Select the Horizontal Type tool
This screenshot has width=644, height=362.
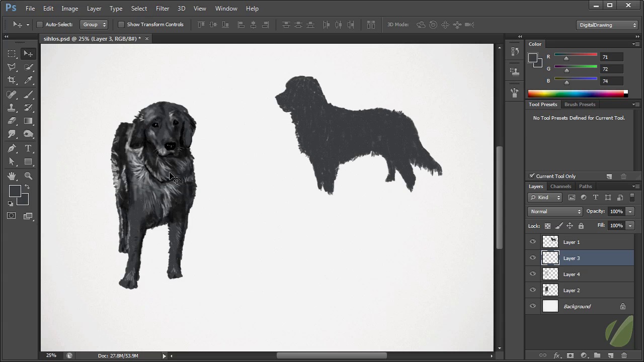tap(28, 148)
